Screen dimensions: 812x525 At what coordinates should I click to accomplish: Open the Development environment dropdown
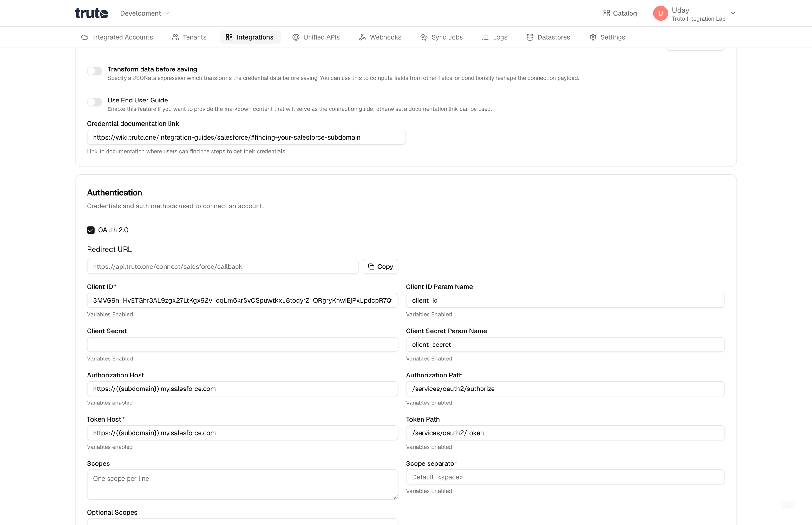coord(145,13)
